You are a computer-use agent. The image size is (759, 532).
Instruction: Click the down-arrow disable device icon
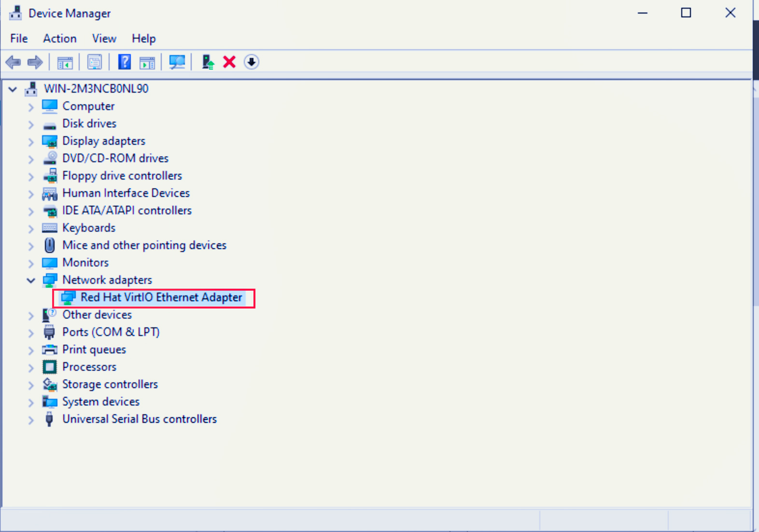[x=251, y=62]
